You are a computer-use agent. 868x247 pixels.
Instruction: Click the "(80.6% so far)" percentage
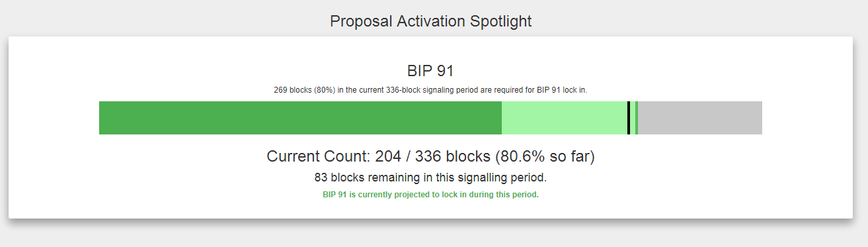coord(545,157)
